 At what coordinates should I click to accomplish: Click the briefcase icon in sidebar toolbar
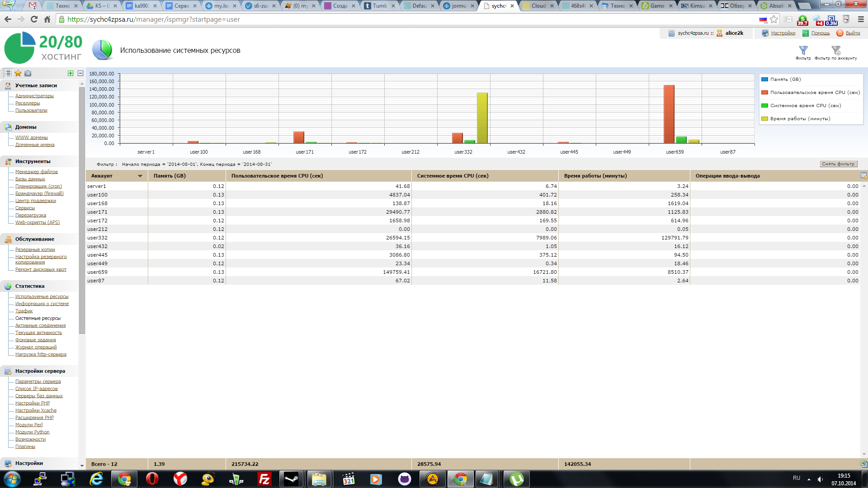[x=28, y=73]
